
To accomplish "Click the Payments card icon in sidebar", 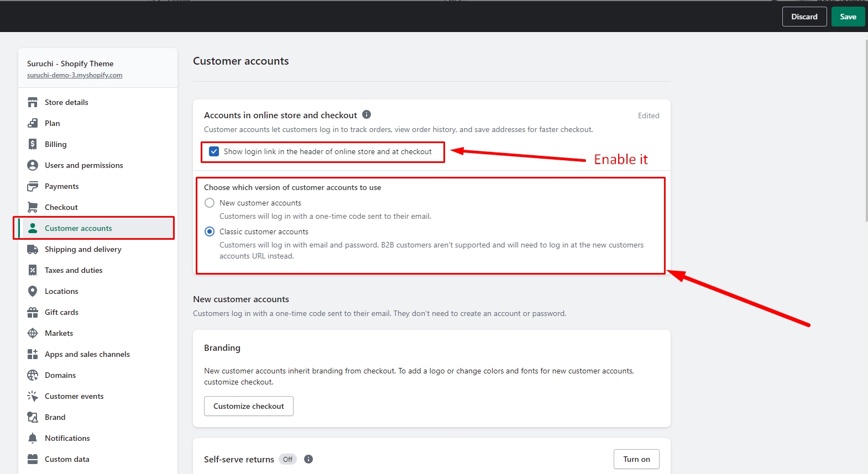I will 33,186.
